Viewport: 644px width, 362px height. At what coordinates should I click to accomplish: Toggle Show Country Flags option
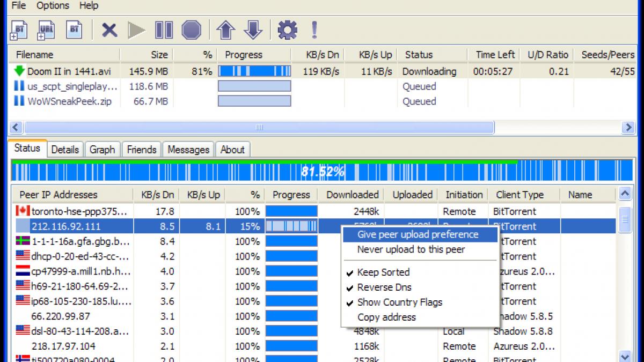click(399, 302)
